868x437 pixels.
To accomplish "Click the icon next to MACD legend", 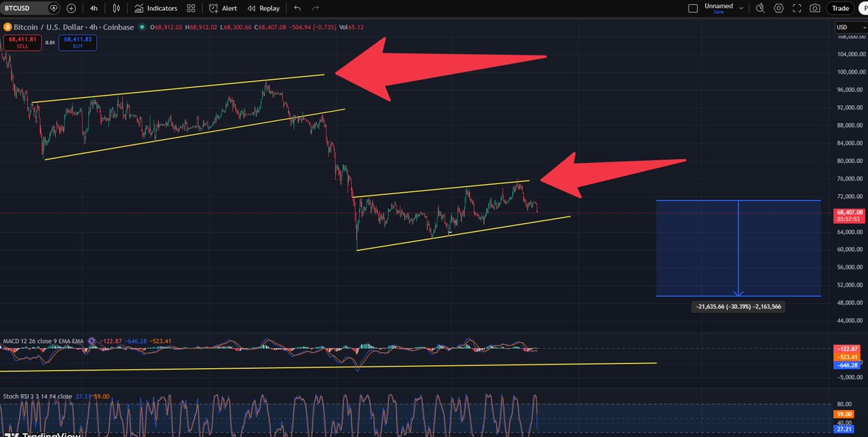I will coord(92,341).
